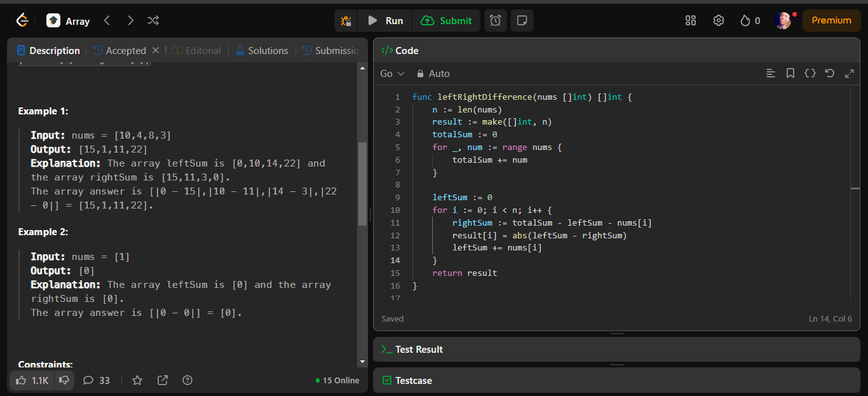This screenshot has height=396, width=868.
Task: Open the Submissions tab
Action: 330,50
